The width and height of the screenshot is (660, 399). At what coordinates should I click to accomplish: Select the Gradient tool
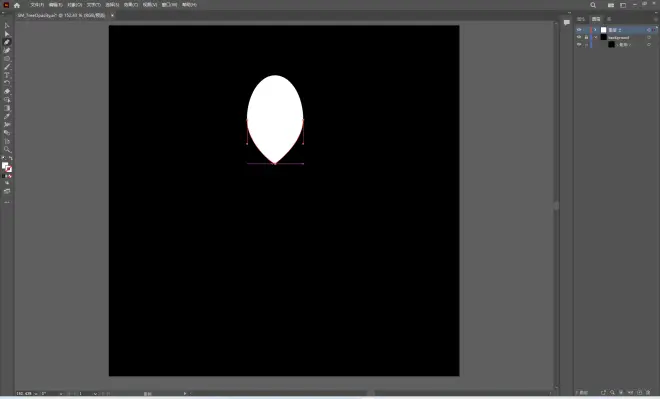click(x=7, y=108)
